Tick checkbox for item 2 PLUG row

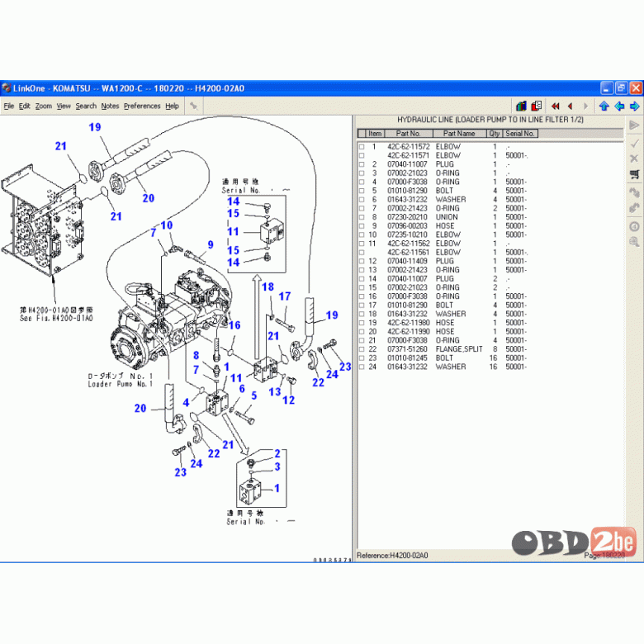[x=362, y=164]
